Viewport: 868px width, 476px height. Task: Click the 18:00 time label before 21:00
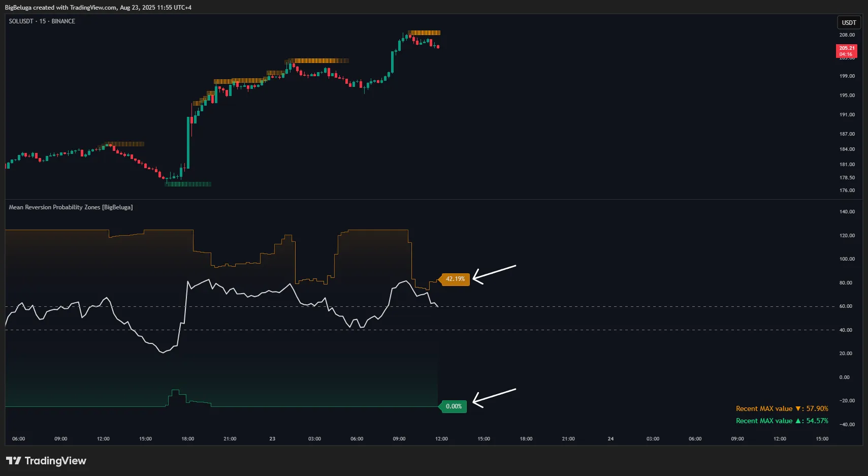click(x=187, y=439)
